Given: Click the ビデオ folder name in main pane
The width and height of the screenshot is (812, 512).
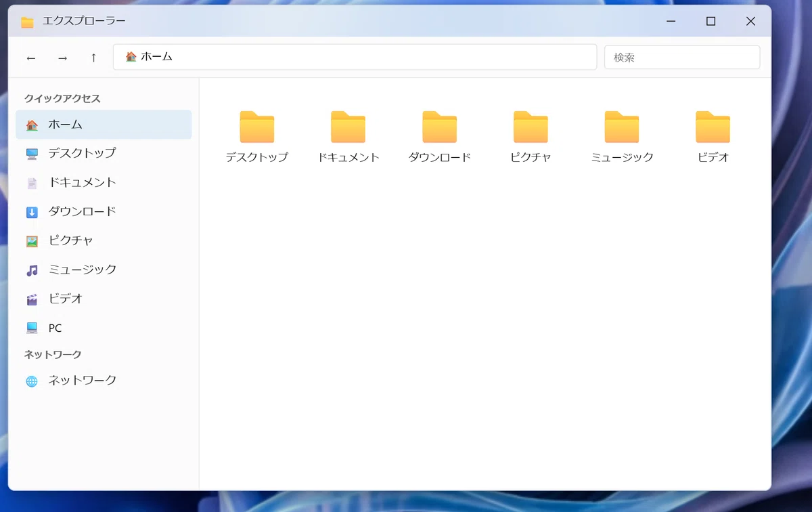Looking at the screenshot, I should tap(713, 157).
